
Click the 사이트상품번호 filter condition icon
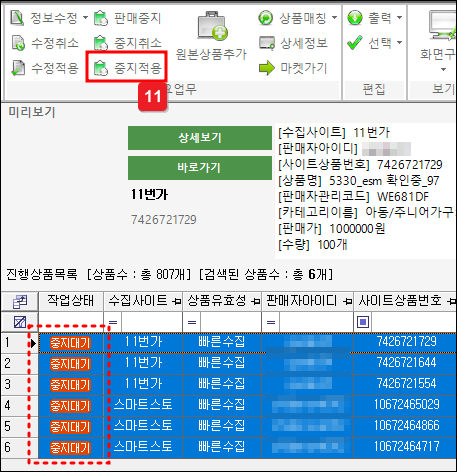(x=363, y=322)
